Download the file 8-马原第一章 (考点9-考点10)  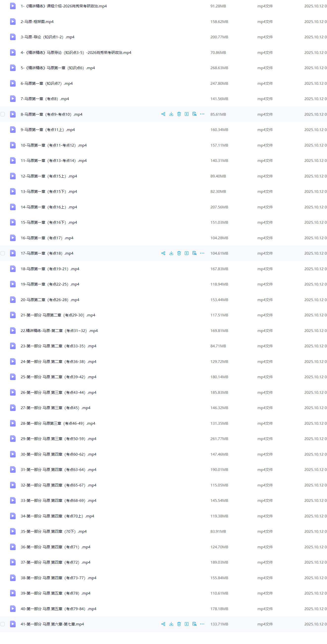171,114
